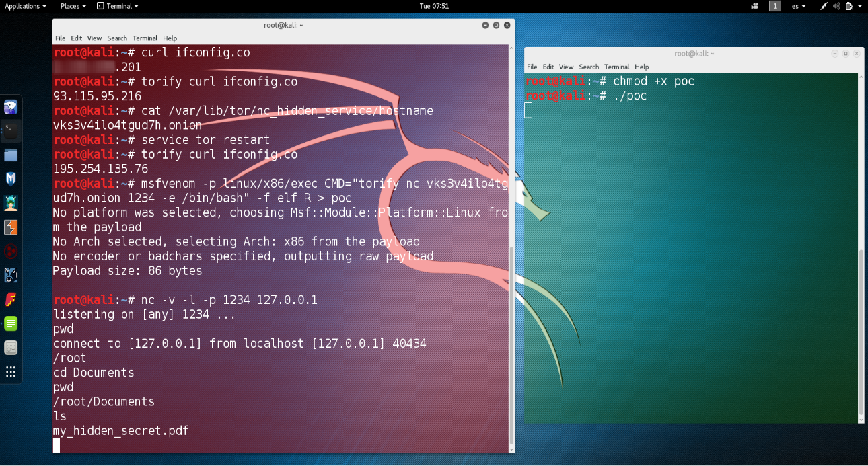Open the Terminal app menu in top bar
Screen dimensions: 868x466
click(x=117, y=6)
